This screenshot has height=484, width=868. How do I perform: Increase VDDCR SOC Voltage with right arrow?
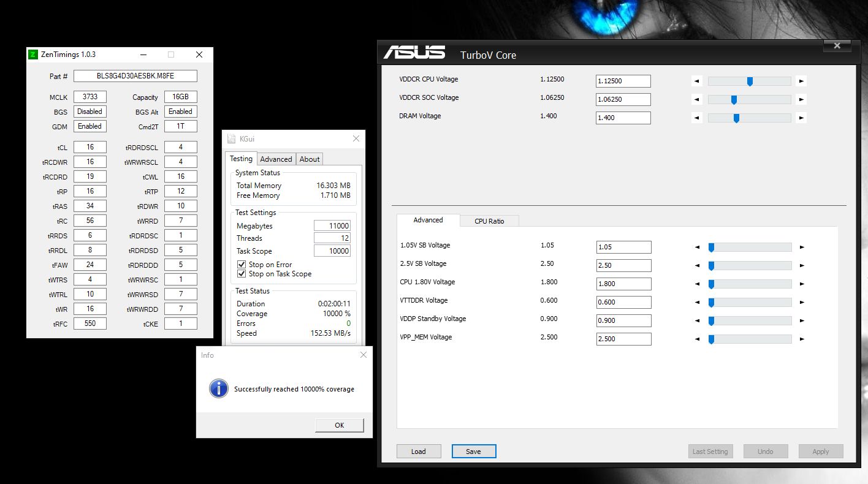pyautogui.click(x=801, y=99)
